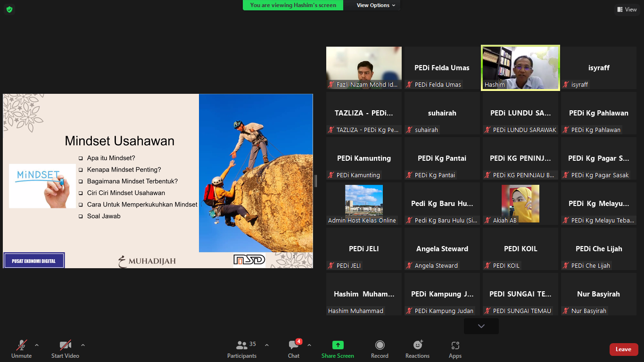Start Video using the camera toggle

(x=65, y=349)
